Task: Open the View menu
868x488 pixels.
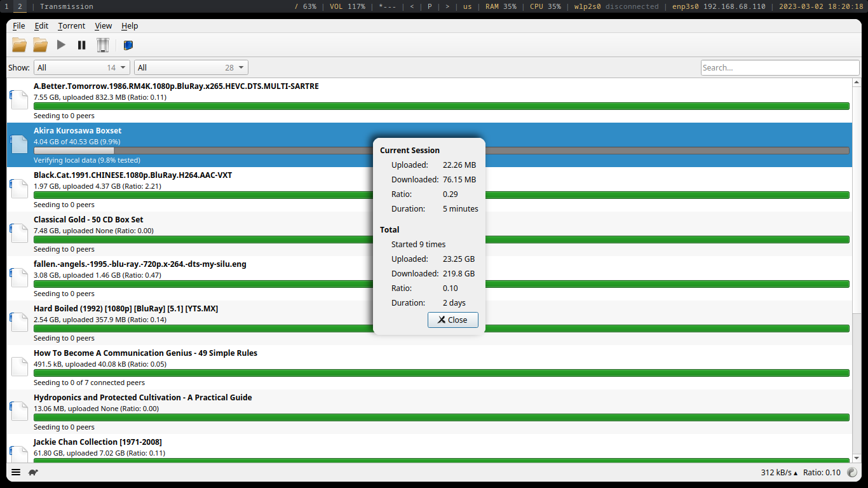Action: (104, 26)
